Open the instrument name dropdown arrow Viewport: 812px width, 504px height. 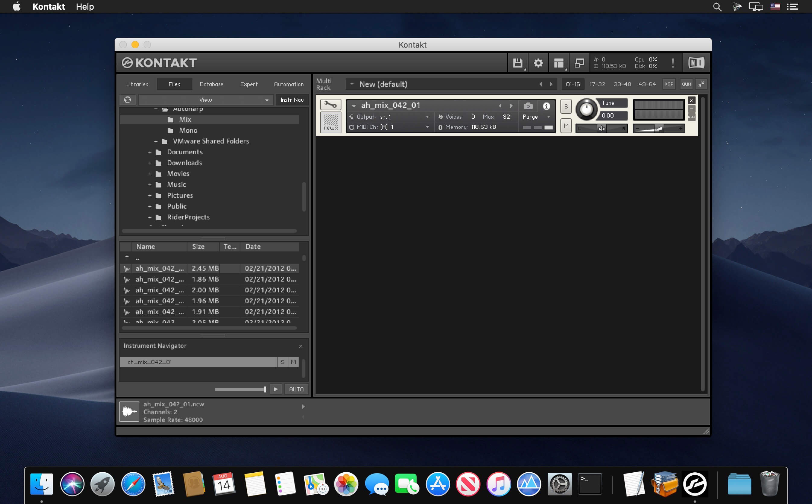[x=354, y=106]
